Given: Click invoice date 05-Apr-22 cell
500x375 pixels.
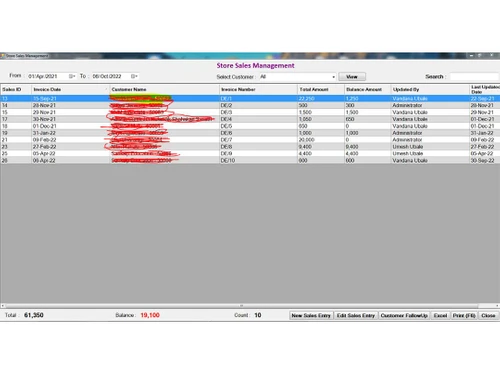Looking at the screenshot, I should [70, 153].
